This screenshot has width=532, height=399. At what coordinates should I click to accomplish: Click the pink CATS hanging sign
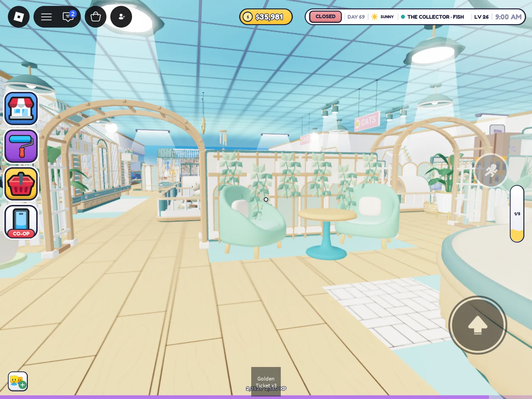[x=367, y=121]
